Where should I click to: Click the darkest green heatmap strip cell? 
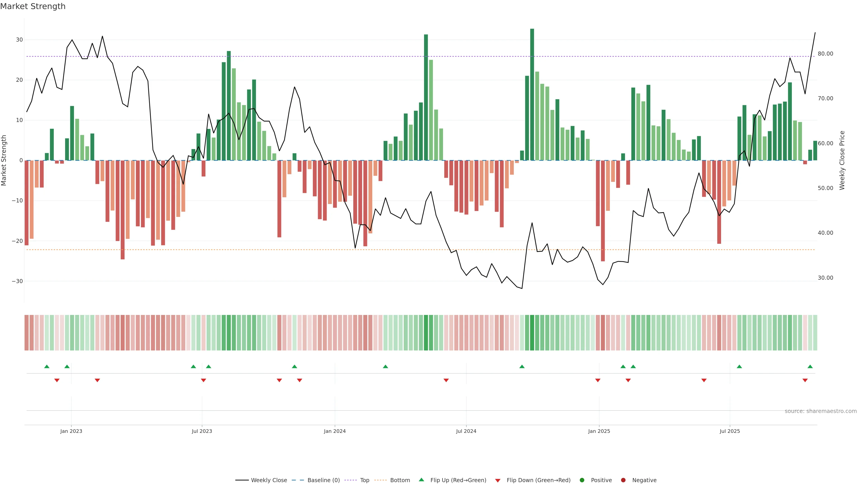point(532,333)
